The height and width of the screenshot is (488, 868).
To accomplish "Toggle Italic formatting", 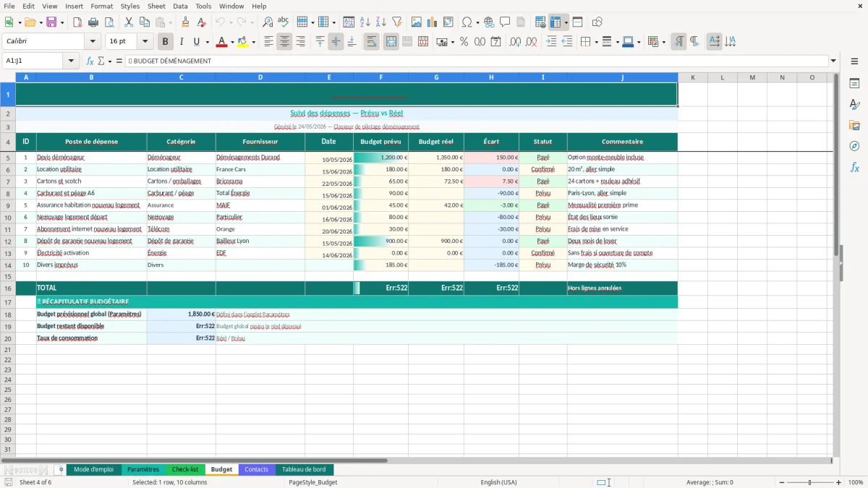I will (x=182, y=42).
